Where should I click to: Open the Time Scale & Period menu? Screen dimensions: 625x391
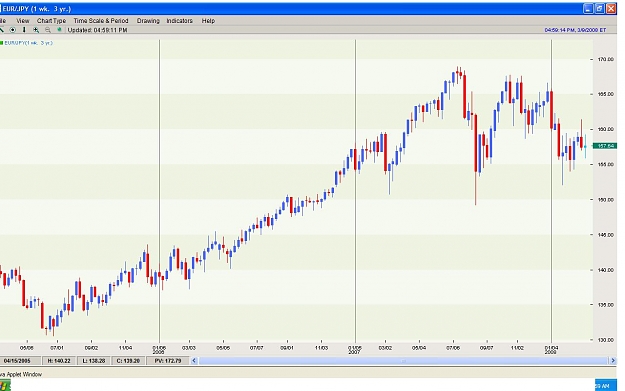(x=101, y=21)
